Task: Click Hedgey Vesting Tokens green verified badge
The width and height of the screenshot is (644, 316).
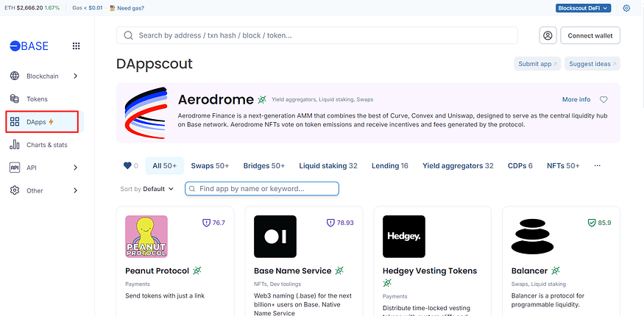Action: (x=387, y=283)
